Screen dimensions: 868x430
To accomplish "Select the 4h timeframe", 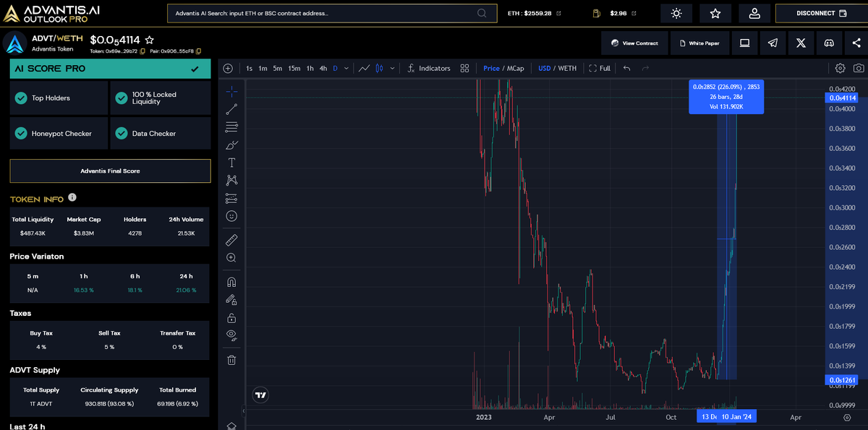I will click(323, 69).
